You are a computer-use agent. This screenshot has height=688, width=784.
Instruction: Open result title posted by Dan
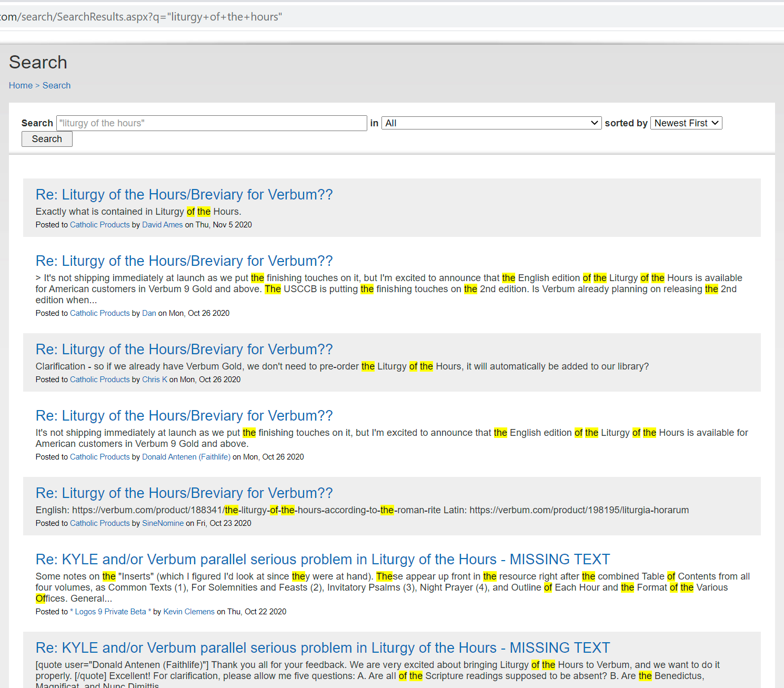coord(184,261)
